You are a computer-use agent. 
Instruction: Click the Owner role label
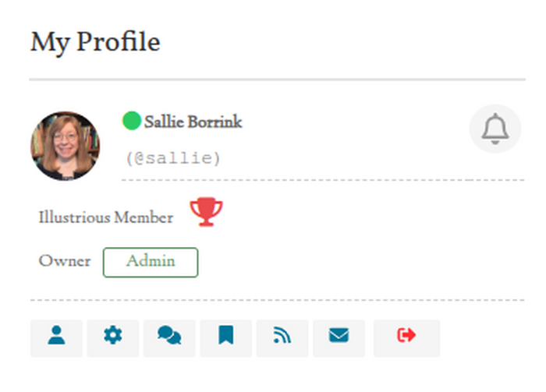coord(65,262)
